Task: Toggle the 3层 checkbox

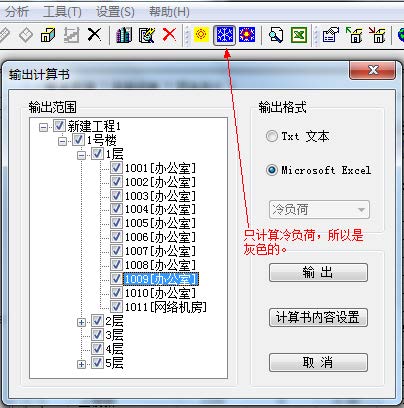Action: 97,335
